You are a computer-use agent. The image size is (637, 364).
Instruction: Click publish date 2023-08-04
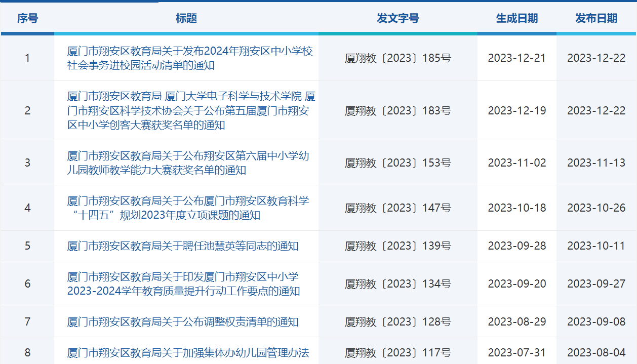pyautogui.click(x=596, y=353)
